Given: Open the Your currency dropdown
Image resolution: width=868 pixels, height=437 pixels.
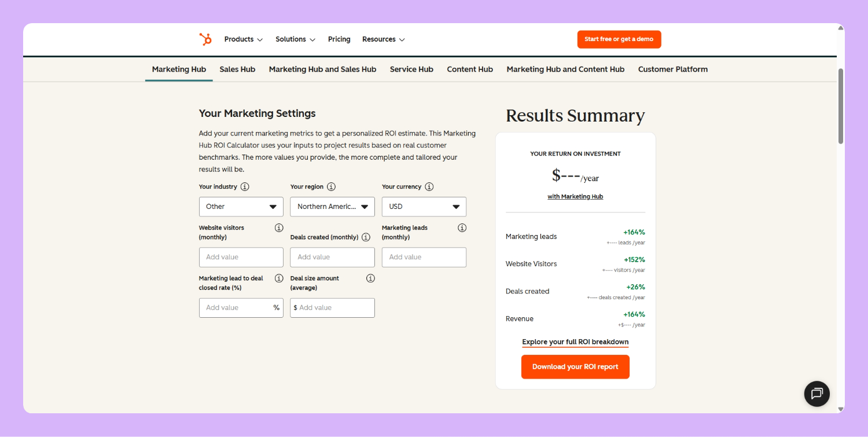Looking at the screenshot, I should [424, 207].
